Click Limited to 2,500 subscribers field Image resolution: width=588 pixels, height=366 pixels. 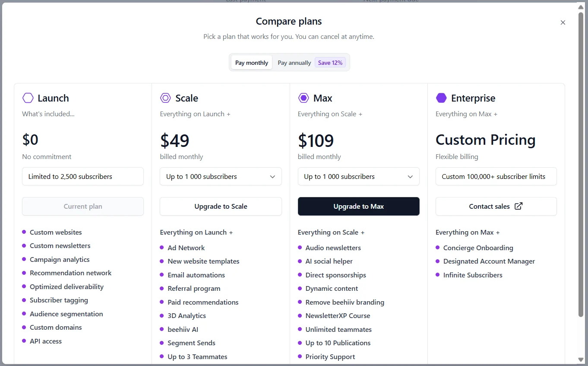point(83,176)
